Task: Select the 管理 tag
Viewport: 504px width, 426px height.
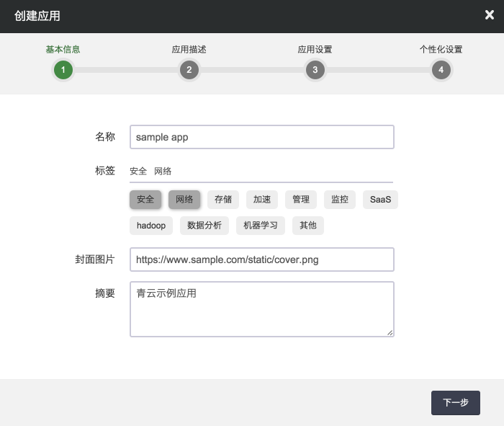Action: point(301,200)
